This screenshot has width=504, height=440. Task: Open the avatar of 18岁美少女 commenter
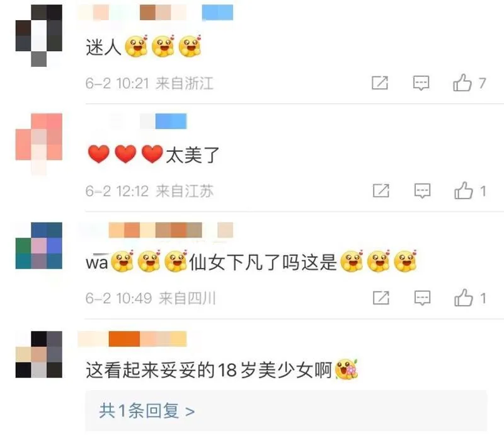(39, 354)
